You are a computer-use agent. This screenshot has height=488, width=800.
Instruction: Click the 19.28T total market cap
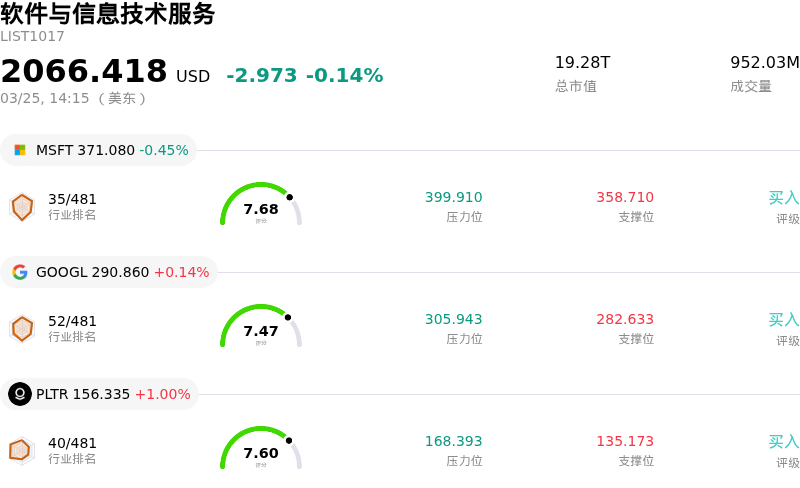582,63
